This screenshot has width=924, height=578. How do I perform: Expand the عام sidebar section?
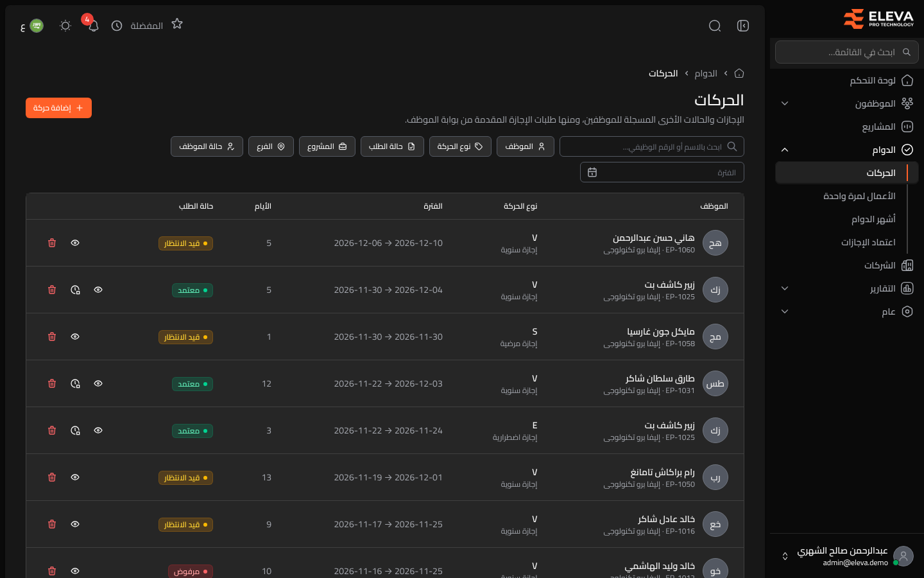click(847, 311)
